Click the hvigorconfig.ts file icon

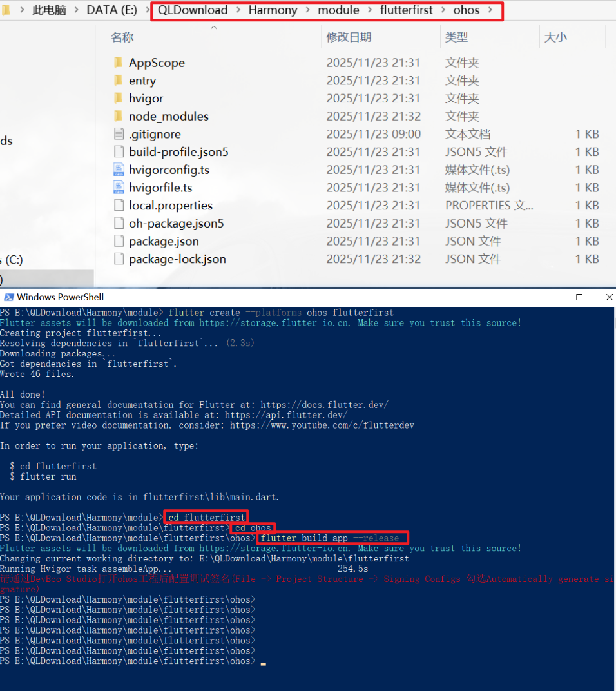(x=119, y=170)
